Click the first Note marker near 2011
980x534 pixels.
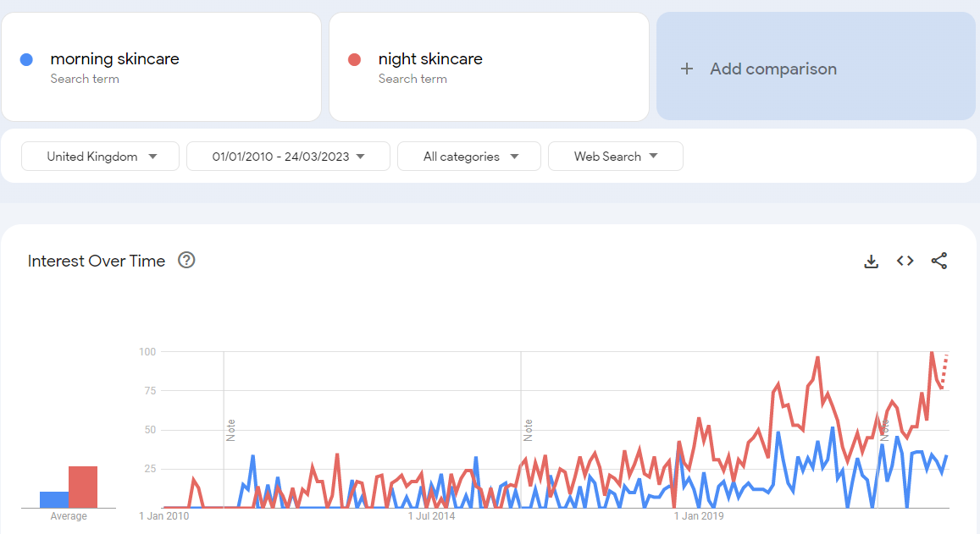pyautogui.click(x=230, y=430)
